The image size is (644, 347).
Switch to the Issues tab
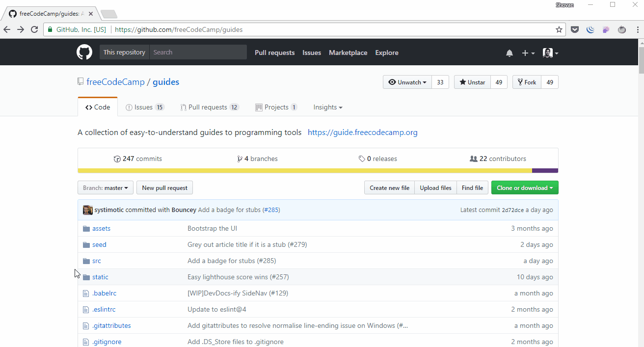(145, 107)
